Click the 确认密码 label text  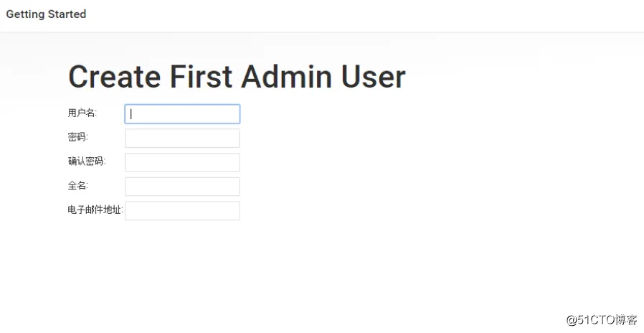pyautogui.click(x=87, y=161)
